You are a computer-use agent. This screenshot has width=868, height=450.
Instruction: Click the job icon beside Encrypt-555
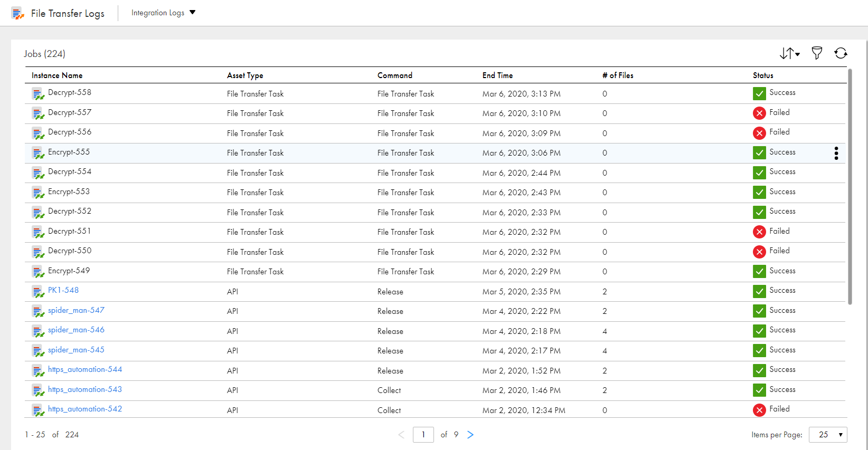(x=38, y=154)
